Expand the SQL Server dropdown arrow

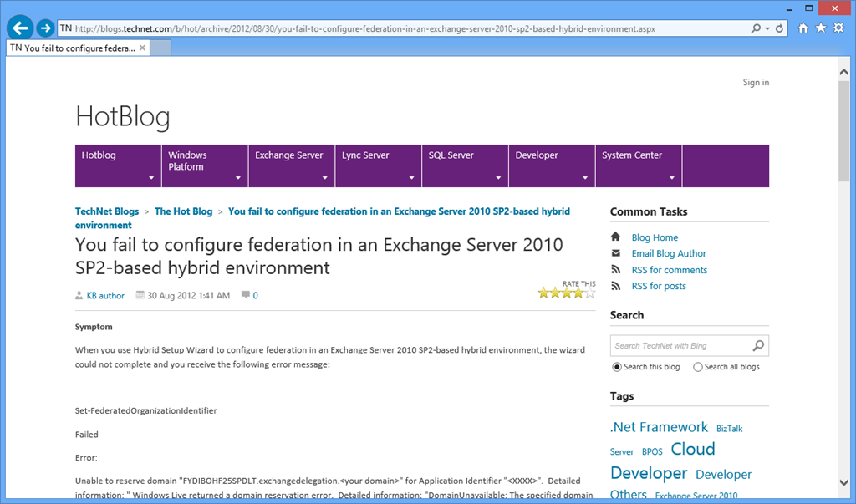point(498,178)
